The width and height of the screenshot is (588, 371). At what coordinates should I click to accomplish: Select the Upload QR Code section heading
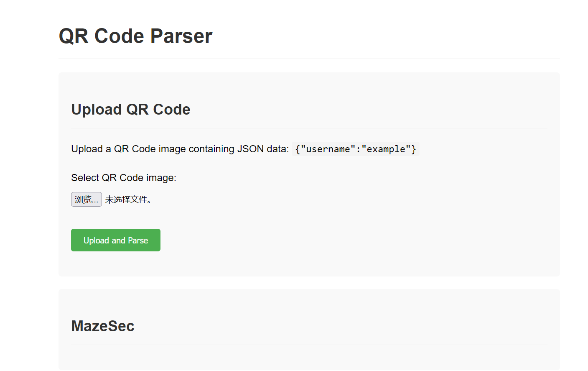tap(130, 110)
